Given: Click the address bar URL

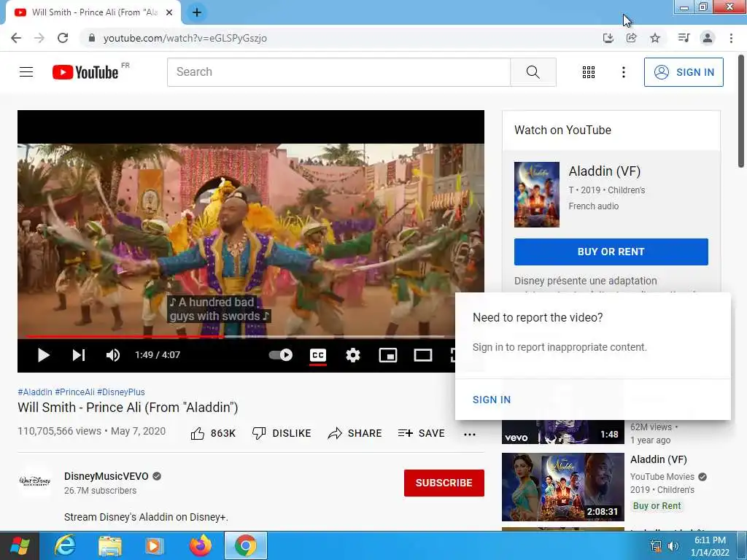Looking at the screenshot, I should (185, 38).
